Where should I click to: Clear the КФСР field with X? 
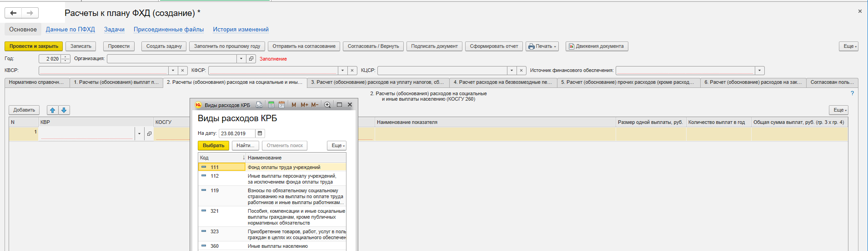coord(352,71)
